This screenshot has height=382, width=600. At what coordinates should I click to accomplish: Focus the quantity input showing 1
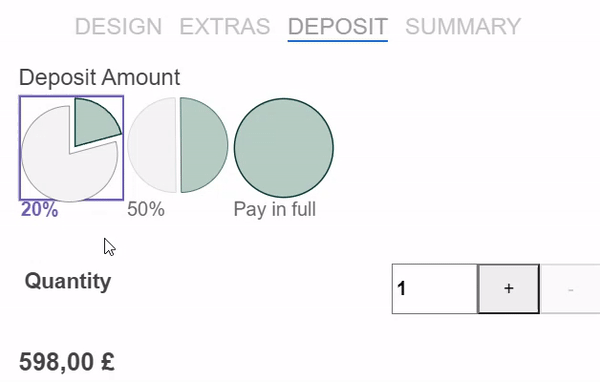435,289
